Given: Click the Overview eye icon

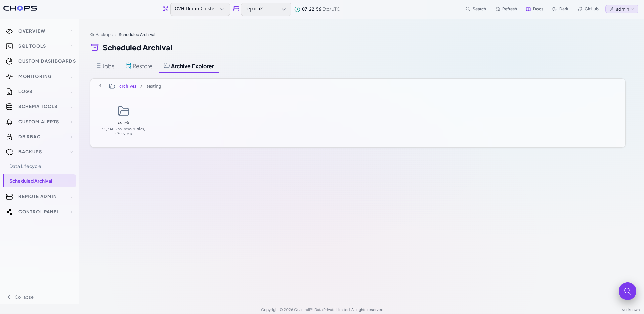Looking at the screenshot, I should [9, 31].
